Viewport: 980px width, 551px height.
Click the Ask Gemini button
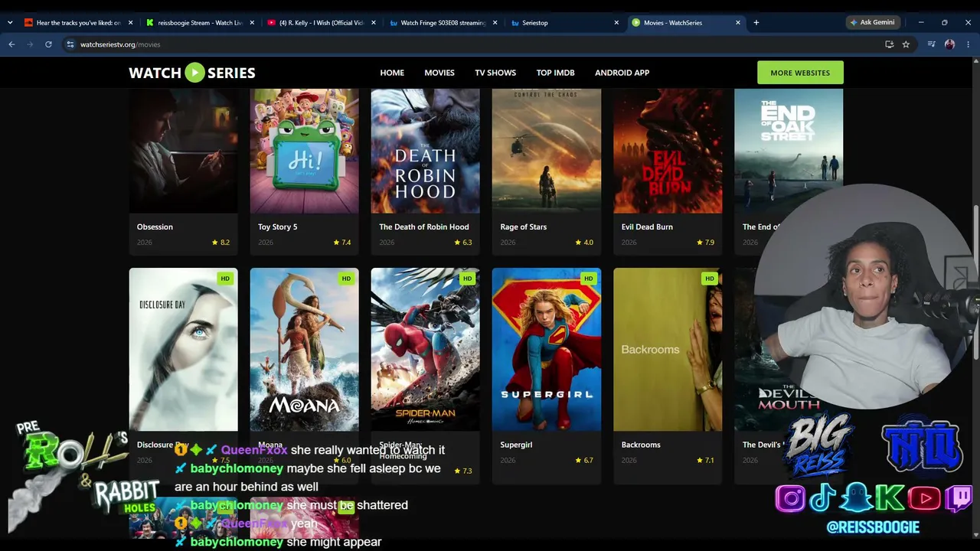[872, 23]
